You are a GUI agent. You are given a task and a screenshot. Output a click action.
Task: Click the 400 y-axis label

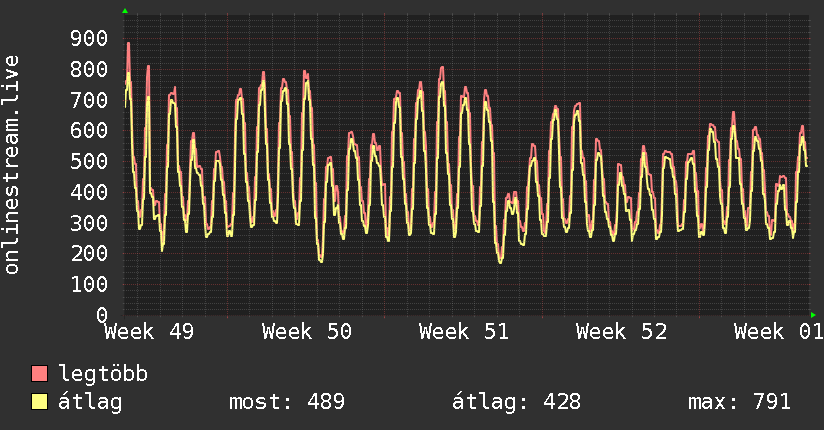tap(89, 192)
